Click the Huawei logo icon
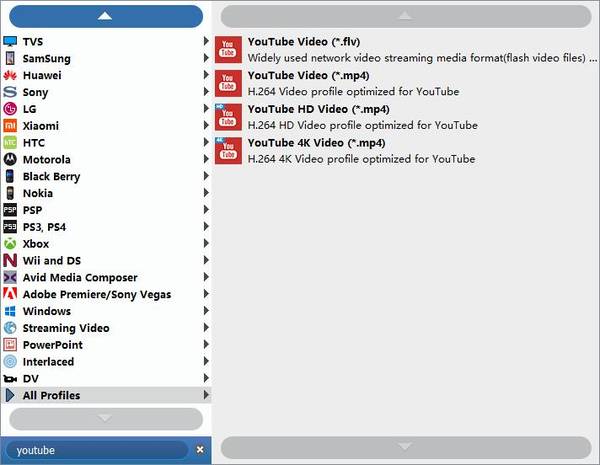This screenshot has height=465, width=600. pyautogui.click(x=10, y=75)
